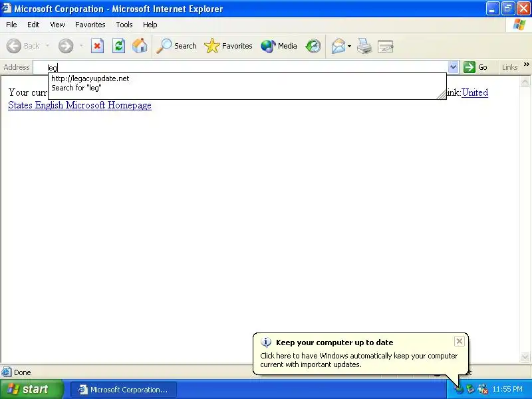Open the Media globe toolbar button
The image size is (532, 399).
point(279,46)
